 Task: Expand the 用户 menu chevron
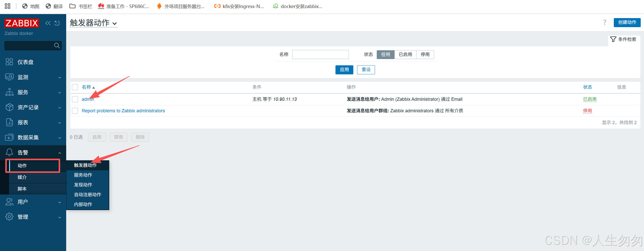pyautogui.click(x=60, y=202)
